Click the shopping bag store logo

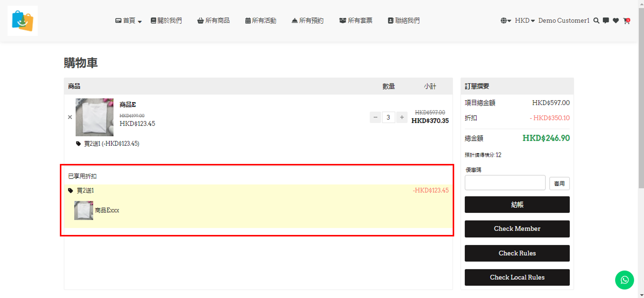tap(23, 21)
